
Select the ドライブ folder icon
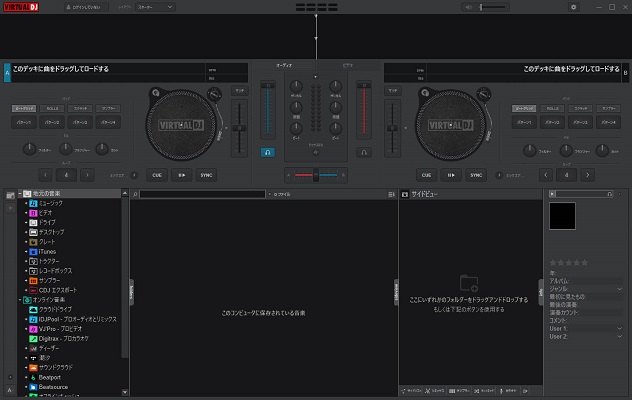[33, 223]
